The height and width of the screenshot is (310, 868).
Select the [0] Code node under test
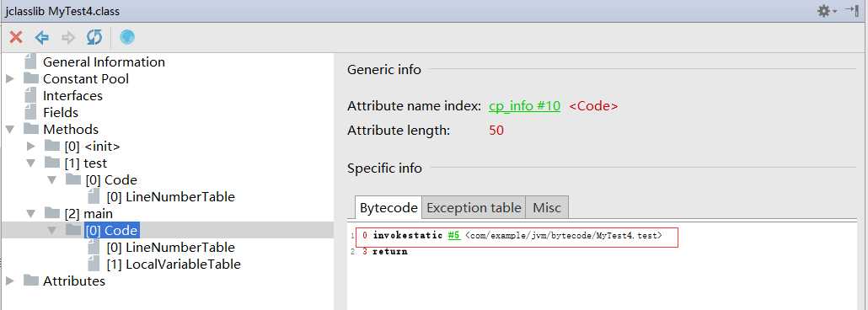tap(111, 180)
